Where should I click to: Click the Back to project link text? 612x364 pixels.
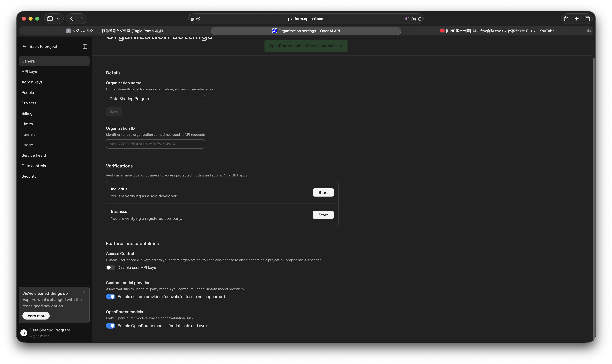(44, 46)
